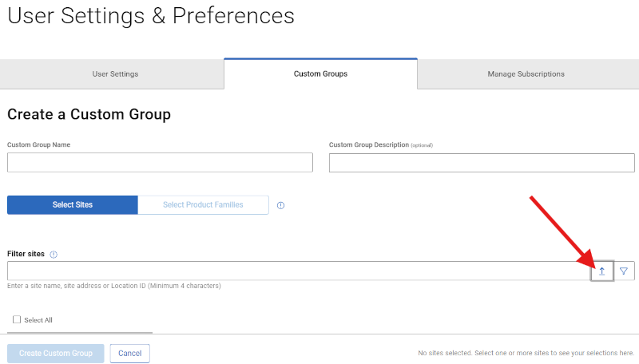Viewport: 639px width, 364px height.
Task: Click info icon beside Select Product Families
Action: [280, 205]
